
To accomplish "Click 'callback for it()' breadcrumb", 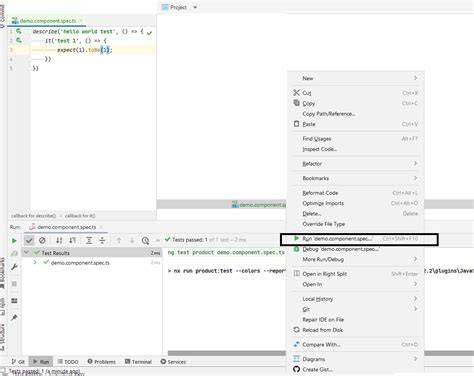I will [x=80, y=216].
